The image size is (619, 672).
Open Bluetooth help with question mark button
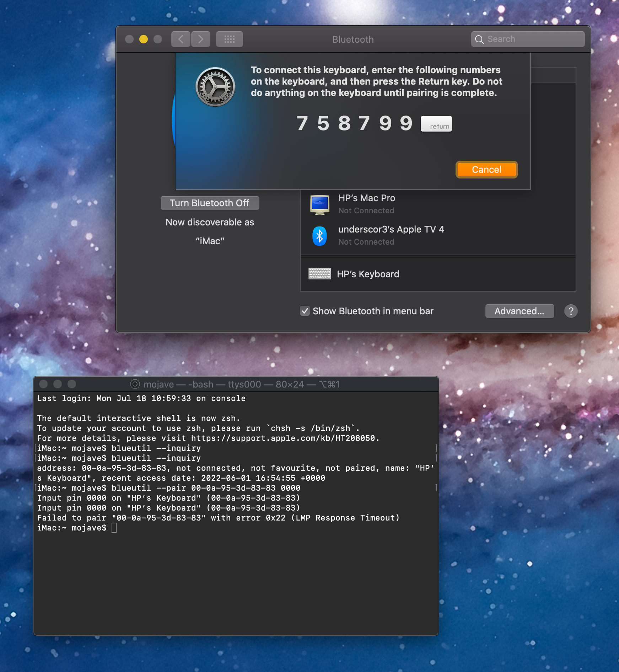[571, 311]
